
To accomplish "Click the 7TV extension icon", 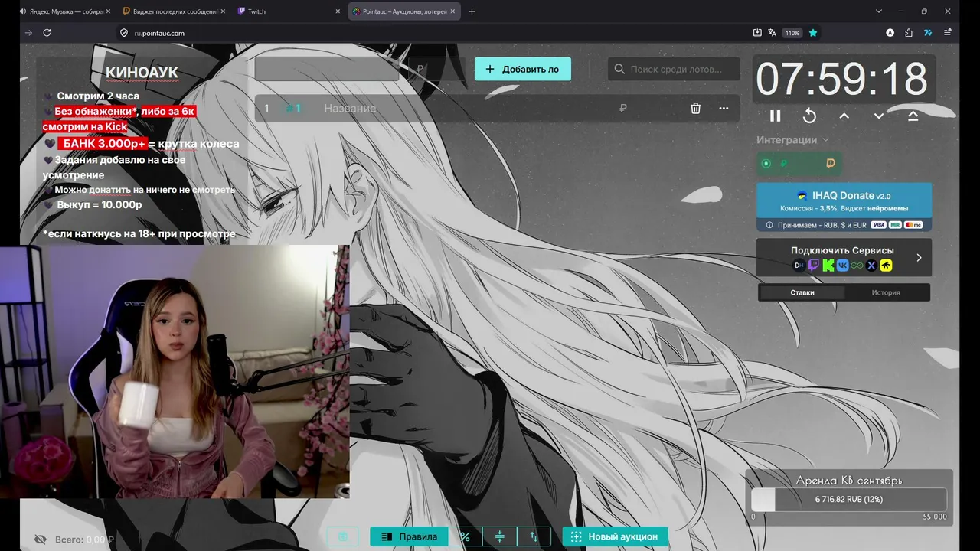I will click(928, 33).
